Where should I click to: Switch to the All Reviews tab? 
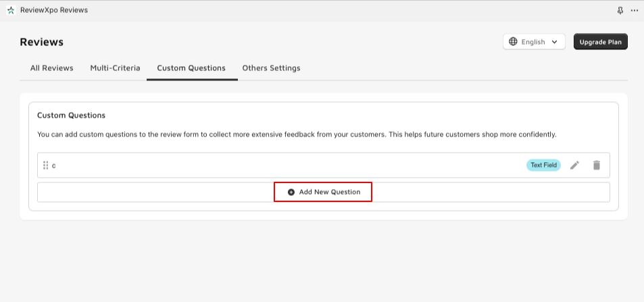click(x=52, y=68)
